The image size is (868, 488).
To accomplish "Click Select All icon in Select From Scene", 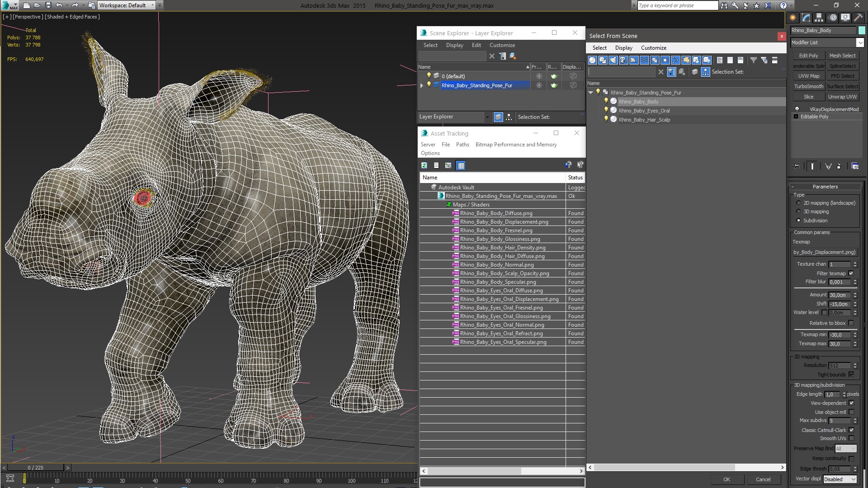I will click(x=720, y=60).
